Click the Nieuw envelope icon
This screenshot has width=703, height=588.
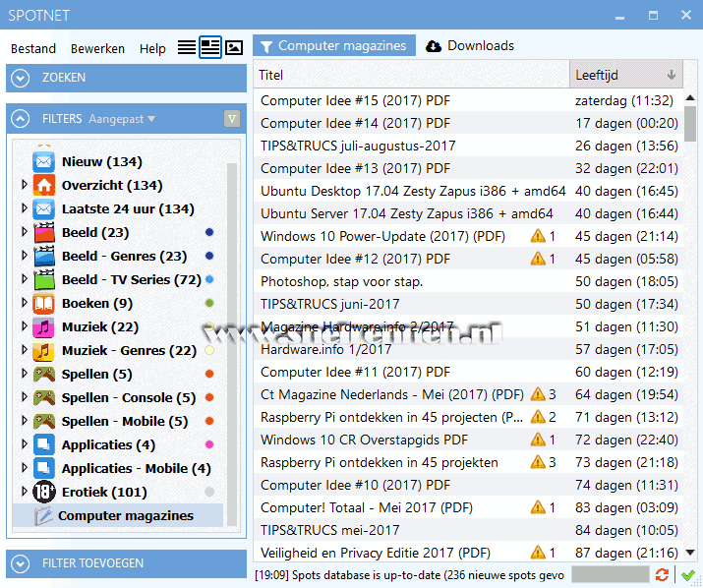click(x=44, y=161)
